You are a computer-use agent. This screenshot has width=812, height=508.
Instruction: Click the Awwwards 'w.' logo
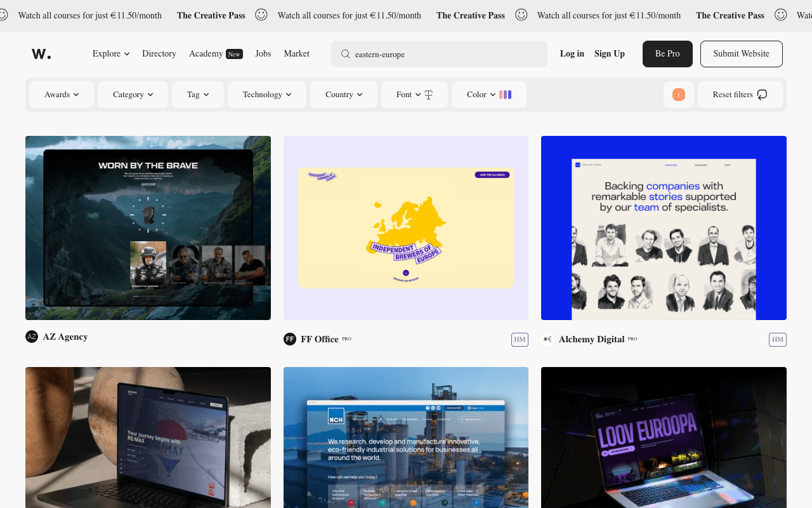(x=41, y=54)
